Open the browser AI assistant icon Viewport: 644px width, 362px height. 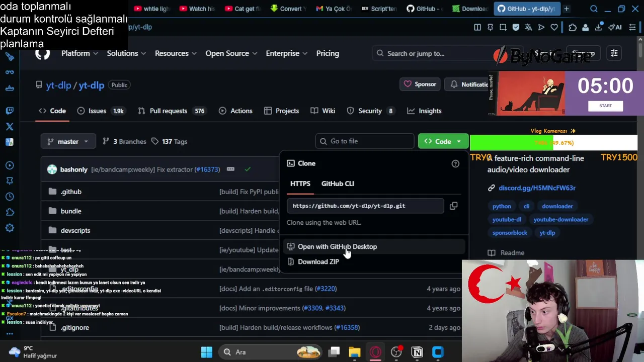pyautogui.click(x=615, y=27)
